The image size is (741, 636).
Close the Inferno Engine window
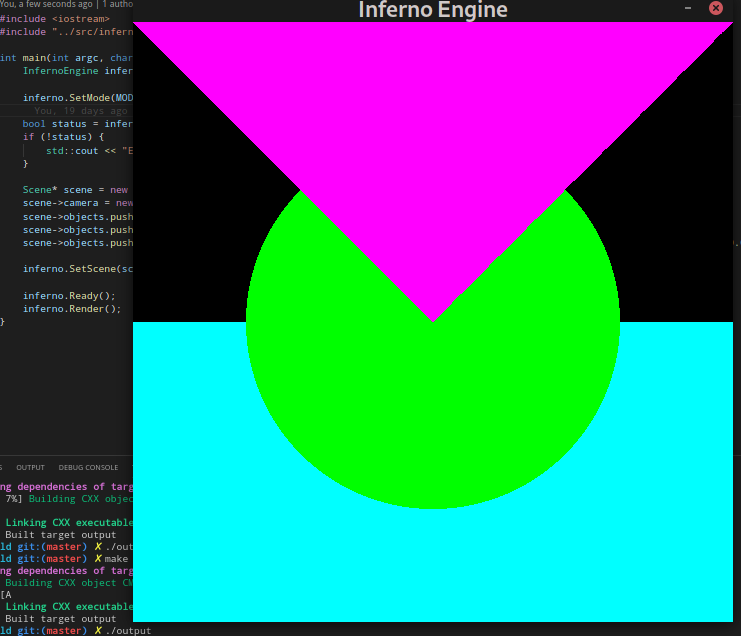click(715, 8)
